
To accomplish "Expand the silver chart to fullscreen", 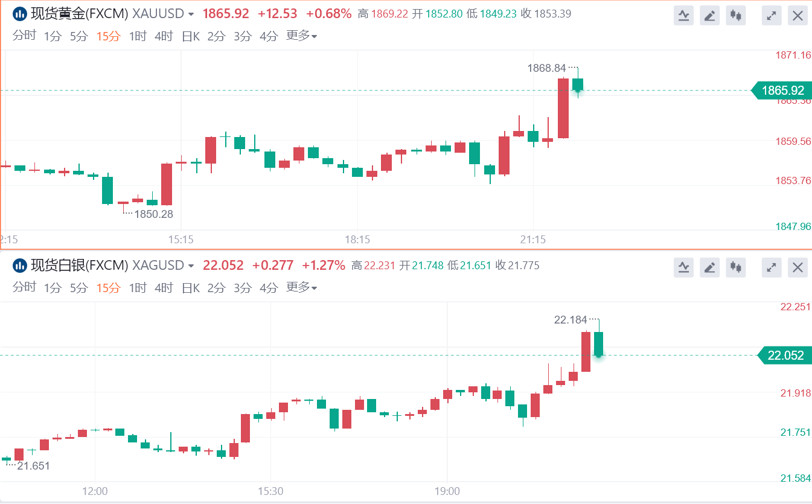I will (771, 267).
